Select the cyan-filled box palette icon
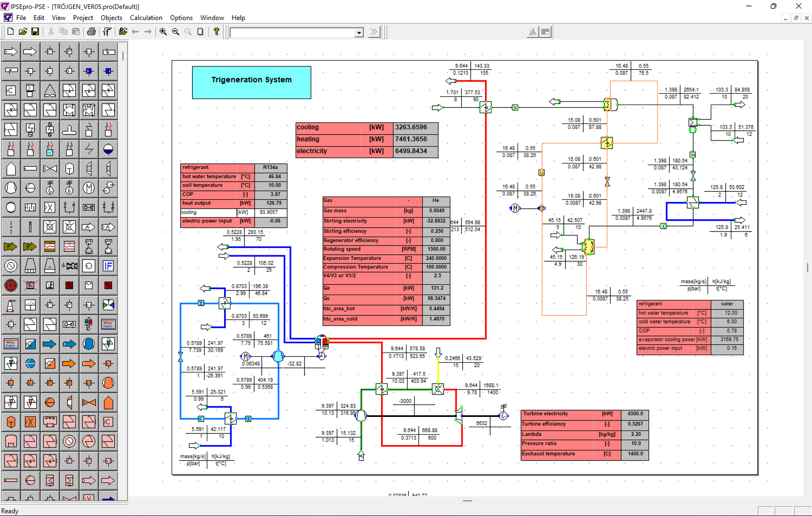Image resolution: width=812 pixels, height=516 pixels. (50, 149)
